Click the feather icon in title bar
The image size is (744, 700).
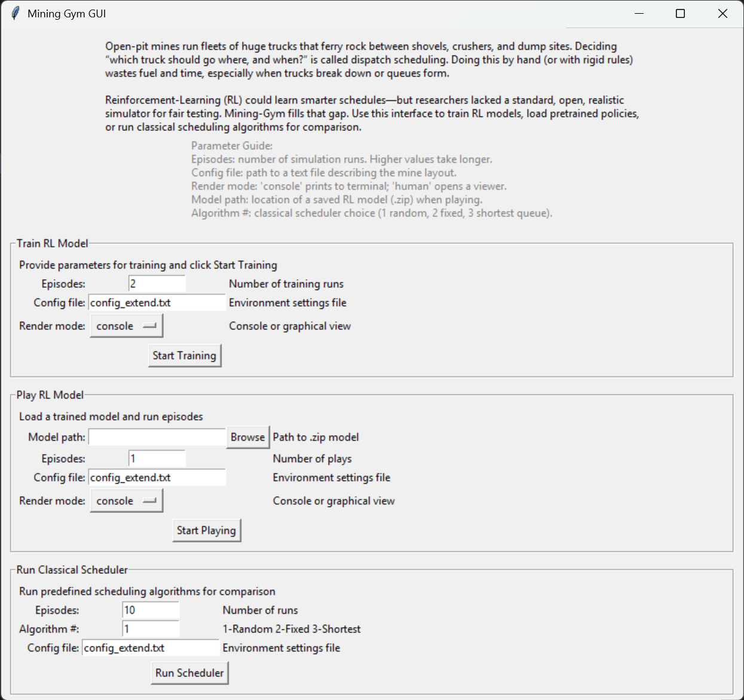[15, 14]
